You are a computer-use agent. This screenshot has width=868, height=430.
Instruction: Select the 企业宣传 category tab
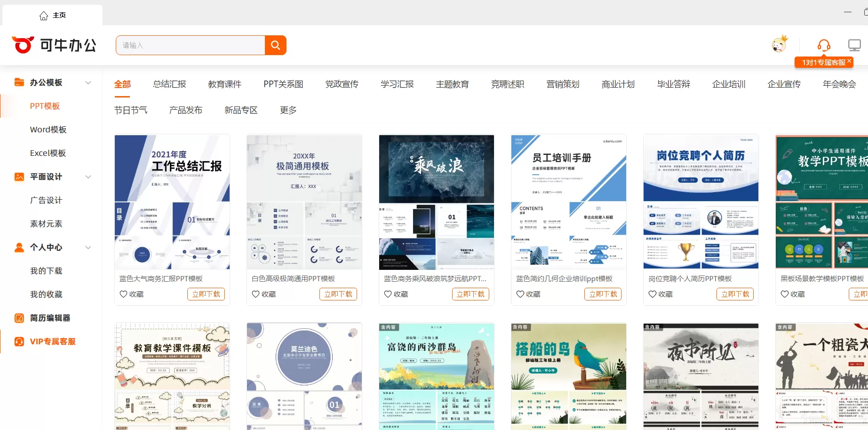pyautogui.click(x=784, y=84)
